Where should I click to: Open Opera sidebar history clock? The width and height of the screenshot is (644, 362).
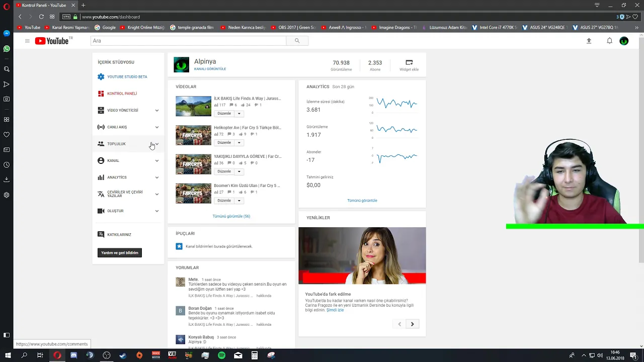click(7, 164)
